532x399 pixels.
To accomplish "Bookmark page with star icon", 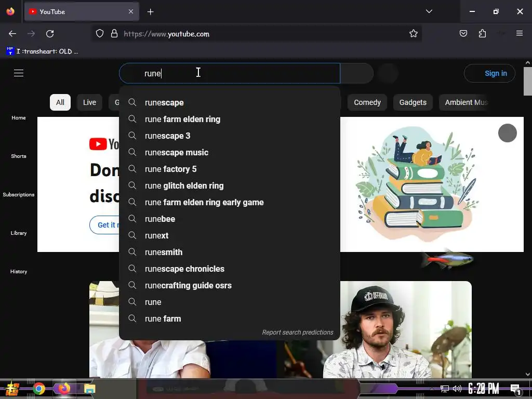I will pos(413,34).
